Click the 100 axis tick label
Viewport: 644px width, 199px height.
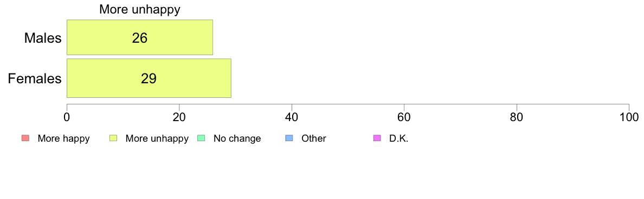point(629,117)
